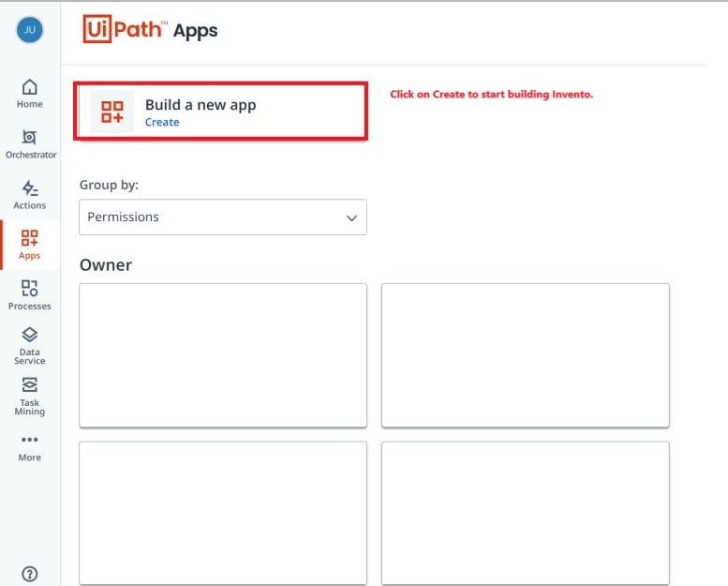The width and height of the screenshot is (728, 586).
Task: Show More sidebar options
Action: 30,448
